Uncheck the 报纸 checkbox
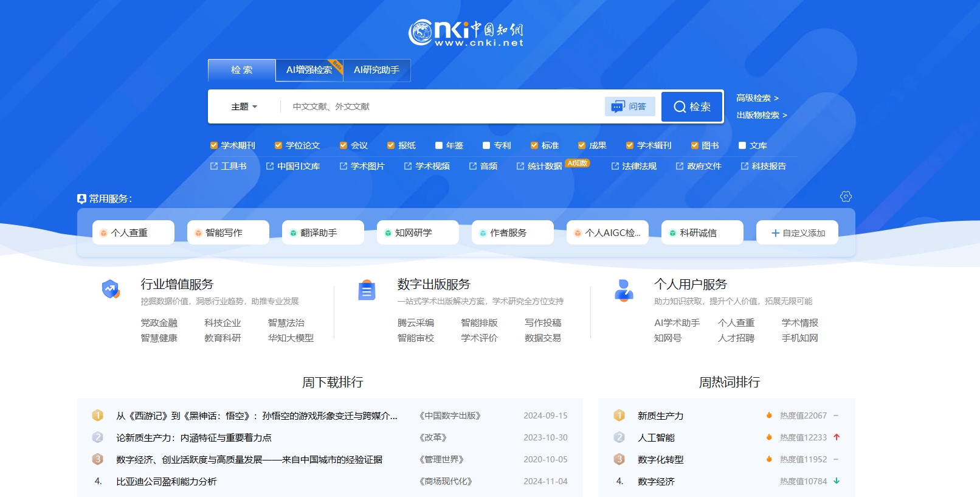 pos(391,145)
